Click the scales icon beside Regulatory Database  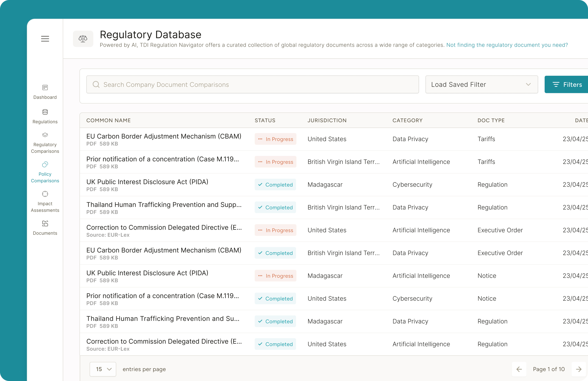pyautogui.click(x=83, y=39)
